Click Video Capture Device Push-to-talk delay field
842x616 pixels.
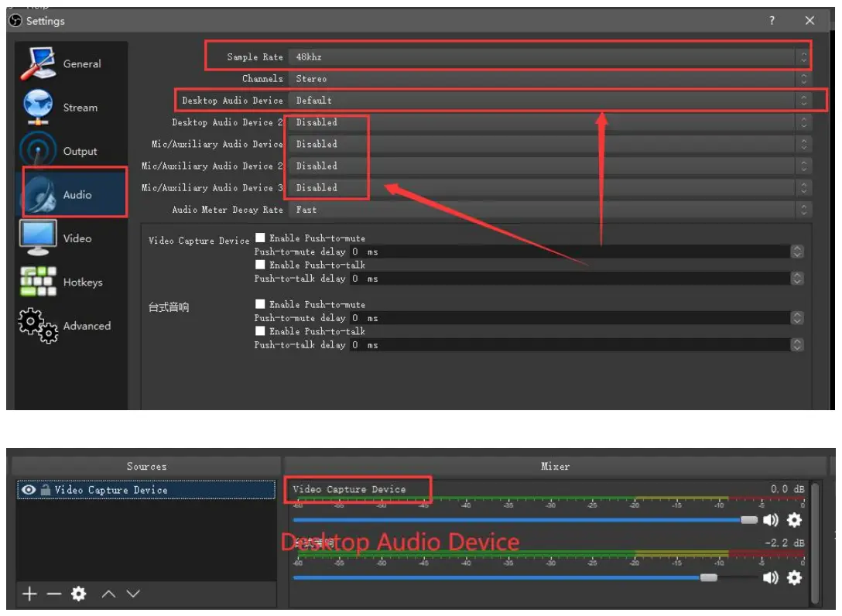570,278
